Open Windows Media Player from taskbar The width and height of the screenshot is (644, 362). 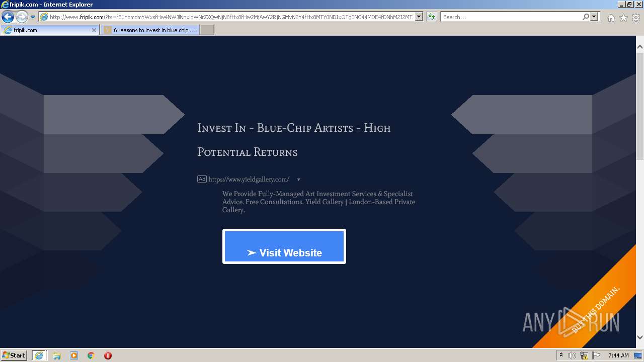pyautogui.click(x=74, y=355)
